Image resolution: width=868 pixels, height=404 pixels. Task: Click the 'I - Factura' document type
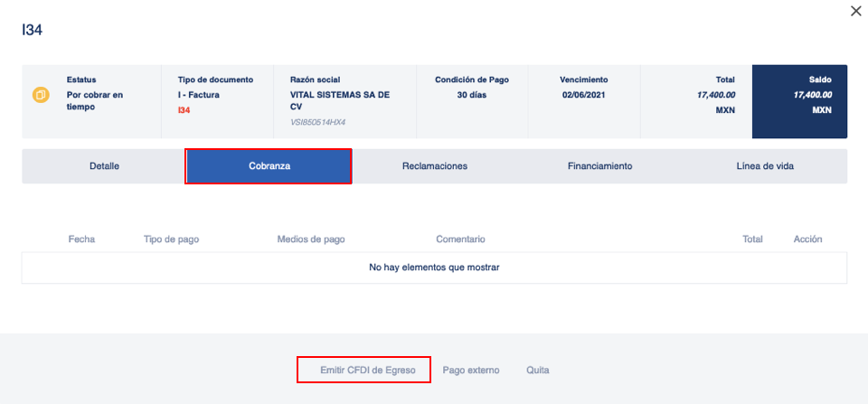tap(198, 95)
